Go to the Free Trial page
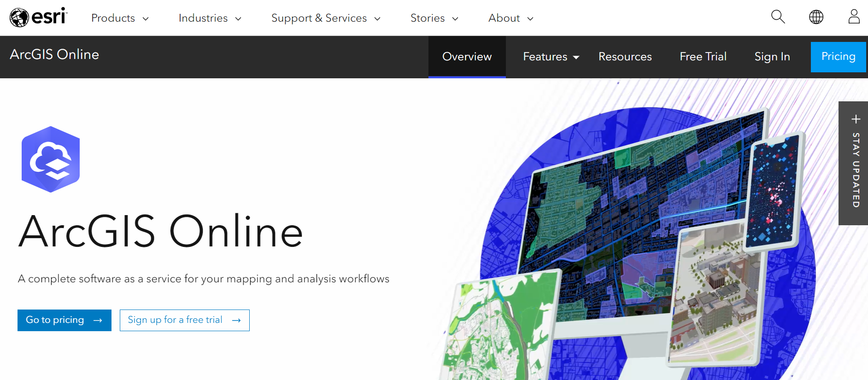Screen dimensions: 868x380 (x=703, y=57)
